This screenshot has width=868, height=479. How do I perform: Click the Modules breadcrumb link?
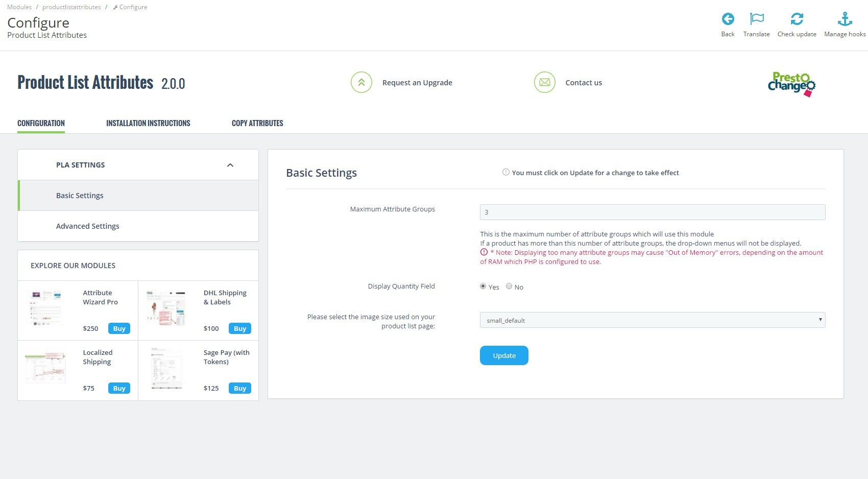pyautogui.click(x=19, y=7)
